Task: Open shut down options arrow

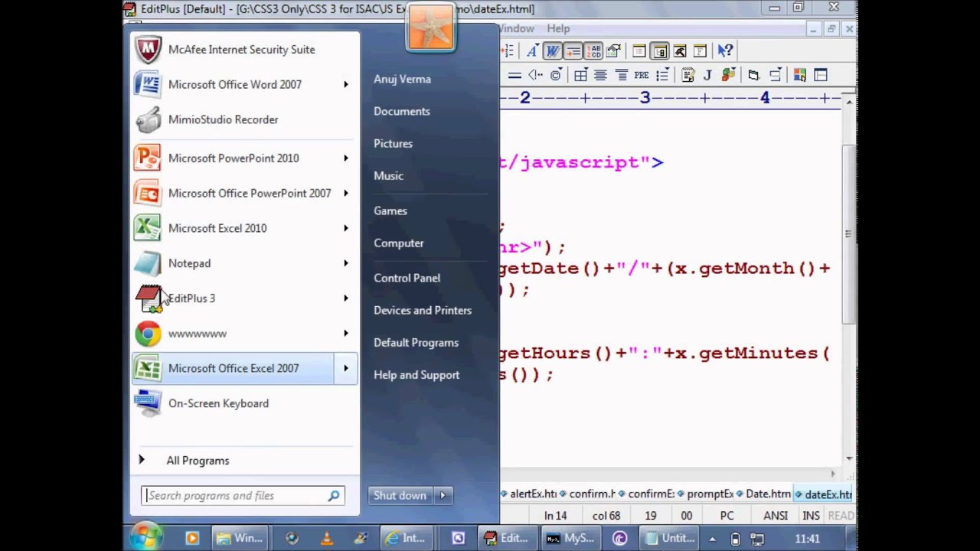Action: (443, 496)
